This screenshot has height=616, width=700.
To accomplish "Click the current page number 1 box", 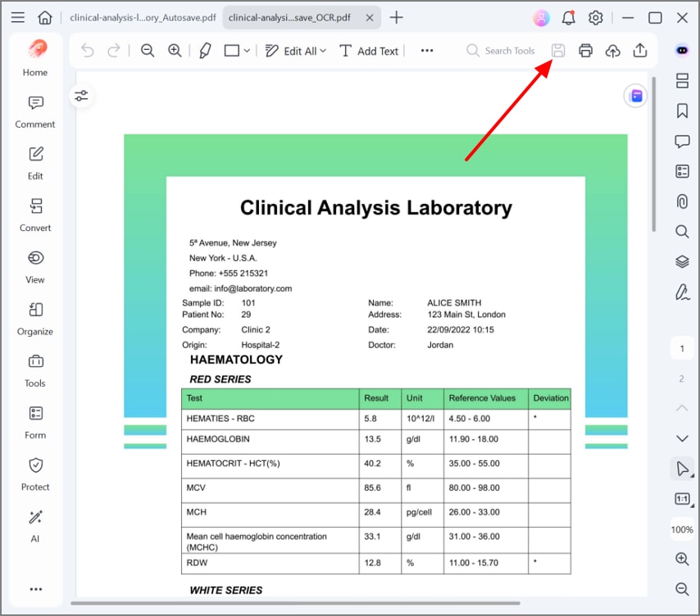I will pyautogui.click(x=682, y=348).
